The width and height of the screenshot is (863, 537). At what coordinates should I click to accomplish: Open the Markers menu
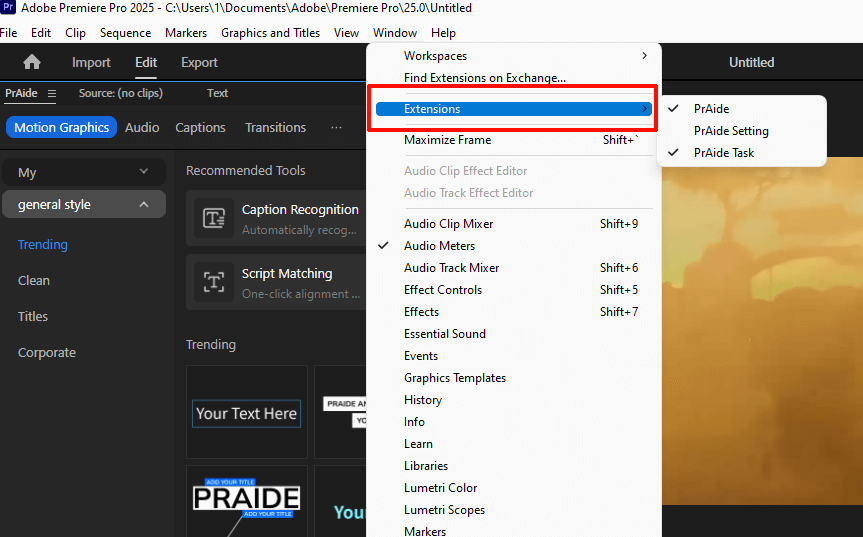[186, 33]
